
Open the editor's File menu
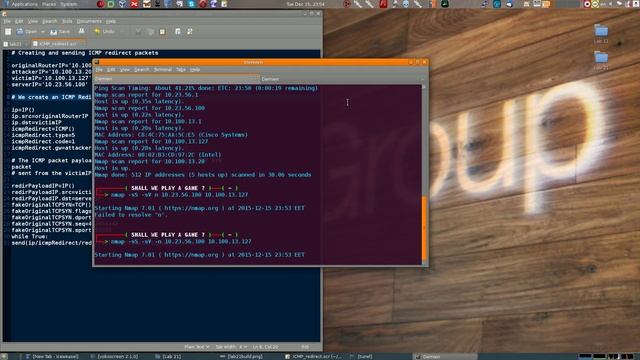[x=7, y=21]
